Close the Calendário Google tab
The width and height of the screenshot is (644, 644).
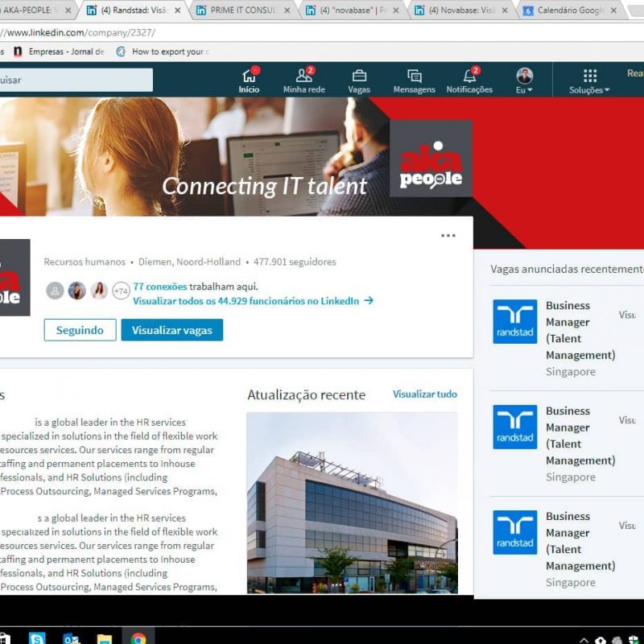[x=613, y=10]
